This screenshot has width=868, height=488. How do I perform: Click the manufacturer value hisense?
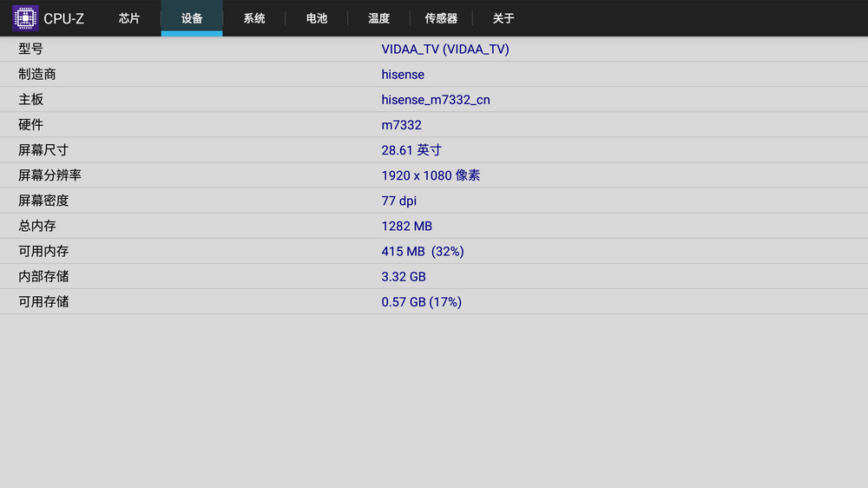403,75
